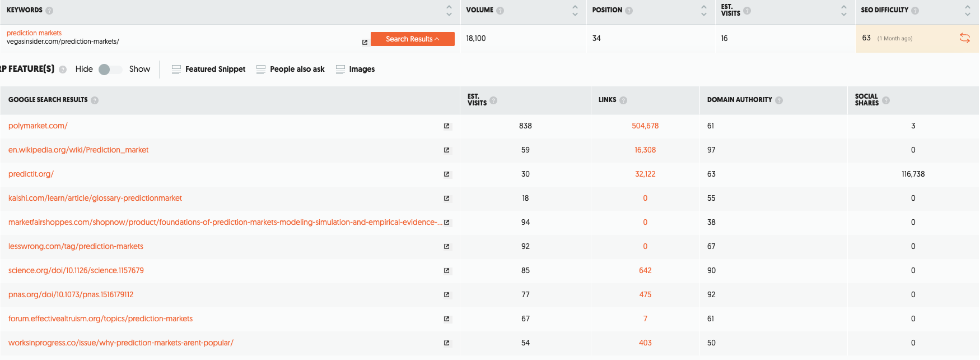Sort by SEO Difficulty column arrows
Screen dimensions: 980x360
[x=967, y=11]
